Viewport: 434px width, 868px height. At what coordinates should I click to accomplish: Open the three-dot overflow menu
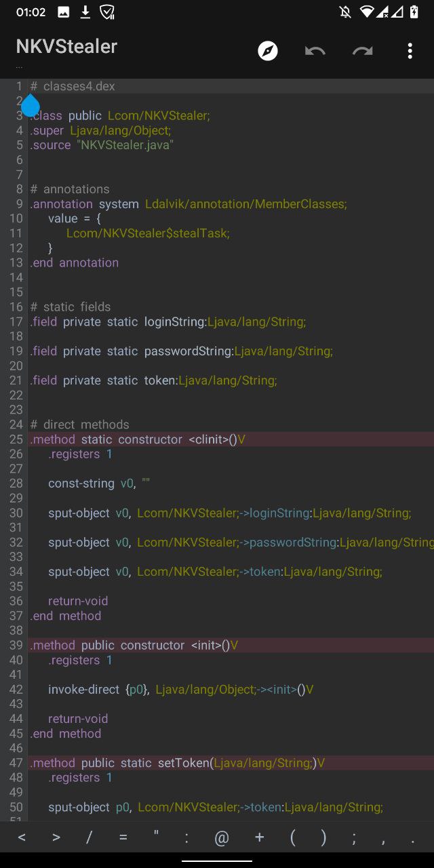pos(410,51)
